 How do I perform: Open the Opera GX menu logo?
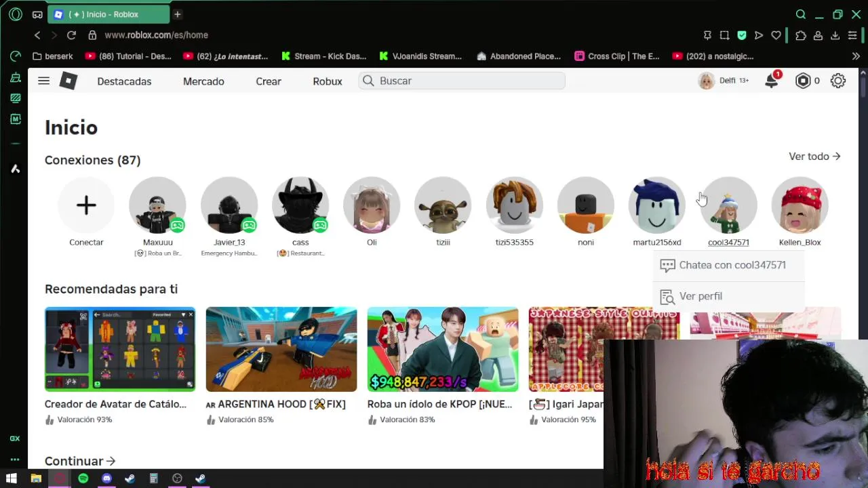(x=15, y=14)
